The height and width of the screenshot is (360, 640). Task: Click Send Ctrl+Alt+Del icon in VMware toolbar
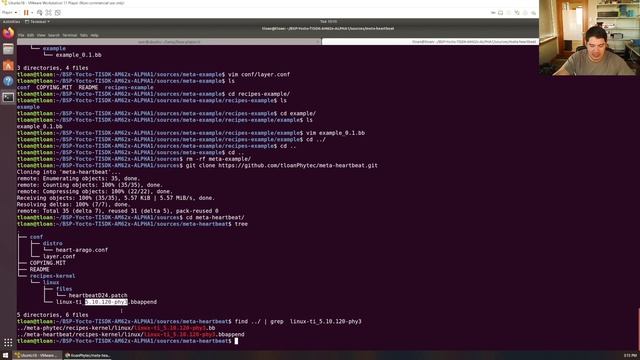click(40, 13)
